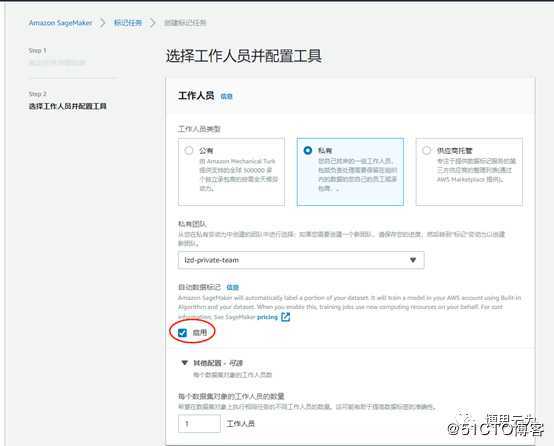Open the Amazon SageMaker breadcrumb link
The image size is (554, 446).
[x=60, y=23]
